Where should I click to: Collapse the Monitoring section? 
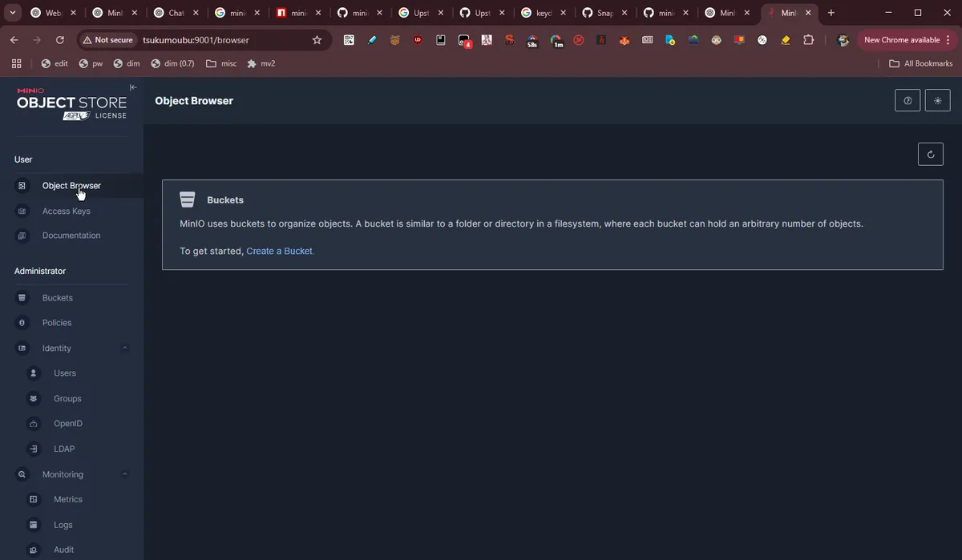(125, 474)
